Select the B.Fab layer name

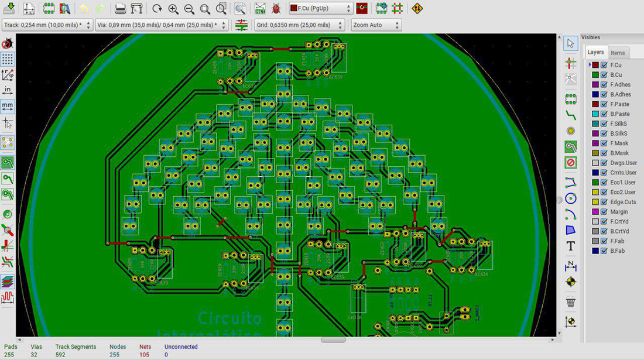point(617,251)
